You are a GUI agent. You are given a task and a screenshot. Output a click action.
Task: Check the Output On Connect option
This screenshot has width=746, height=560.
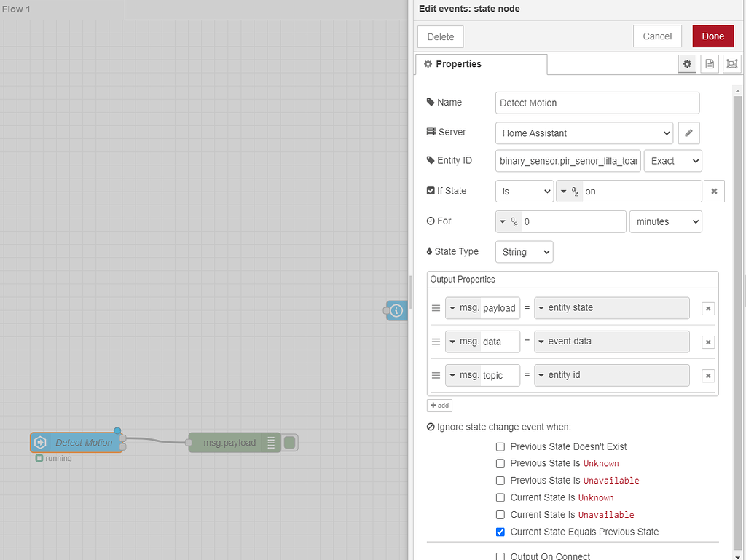(500, 556)
